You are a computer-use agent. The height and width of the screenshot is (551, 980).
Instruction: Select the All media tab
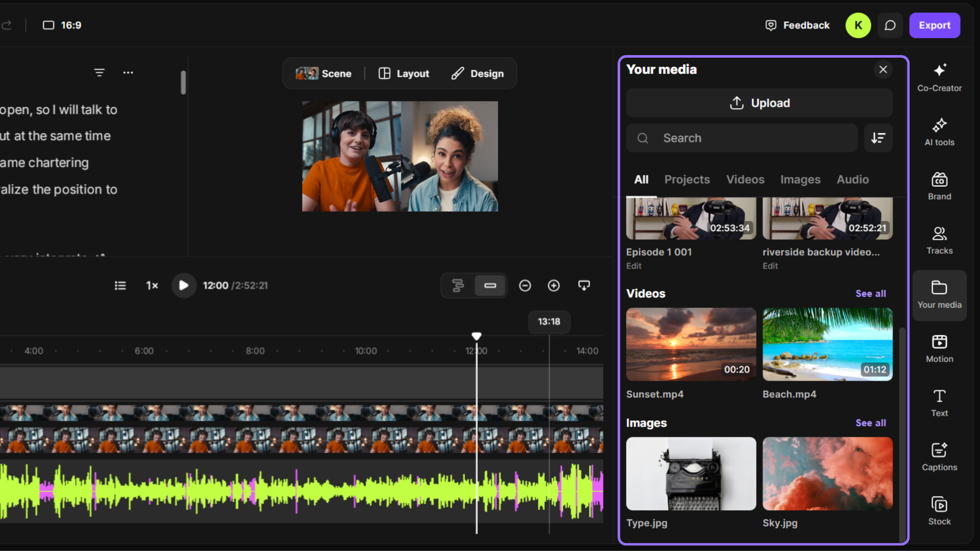[641, 180]
